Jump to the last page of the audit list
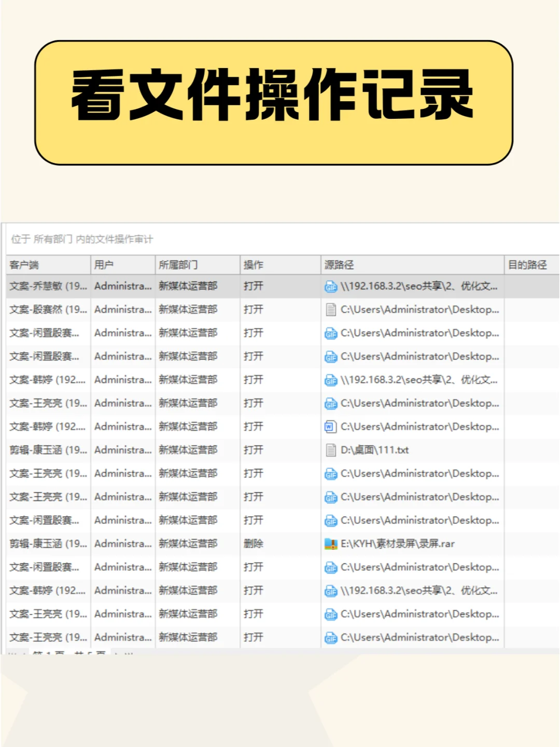This screenshot has width=560, height=747. (x=128, y=654)
